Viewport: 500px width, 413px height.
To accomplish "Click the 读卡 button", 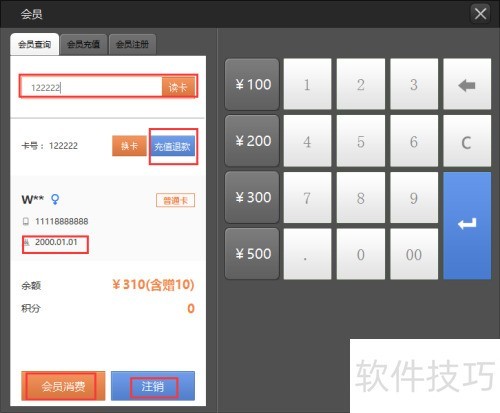I will click(178, 87).
